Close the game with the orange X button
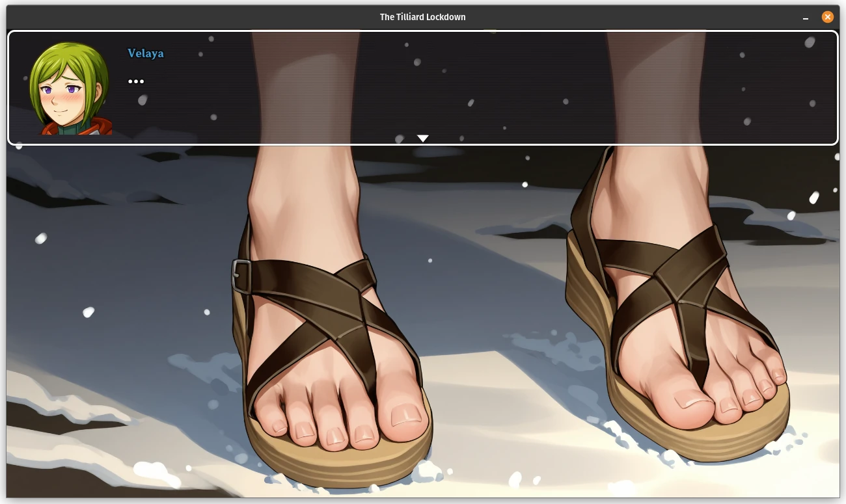This screenshot has width=846, height=504. 827,17
